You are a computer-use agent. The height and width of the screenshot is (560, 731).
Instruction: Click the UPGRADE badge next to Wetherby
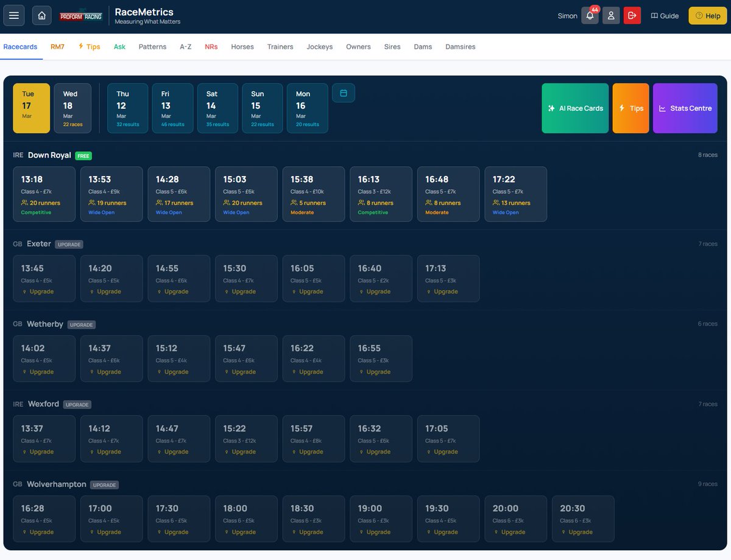[x=82, y=324]
